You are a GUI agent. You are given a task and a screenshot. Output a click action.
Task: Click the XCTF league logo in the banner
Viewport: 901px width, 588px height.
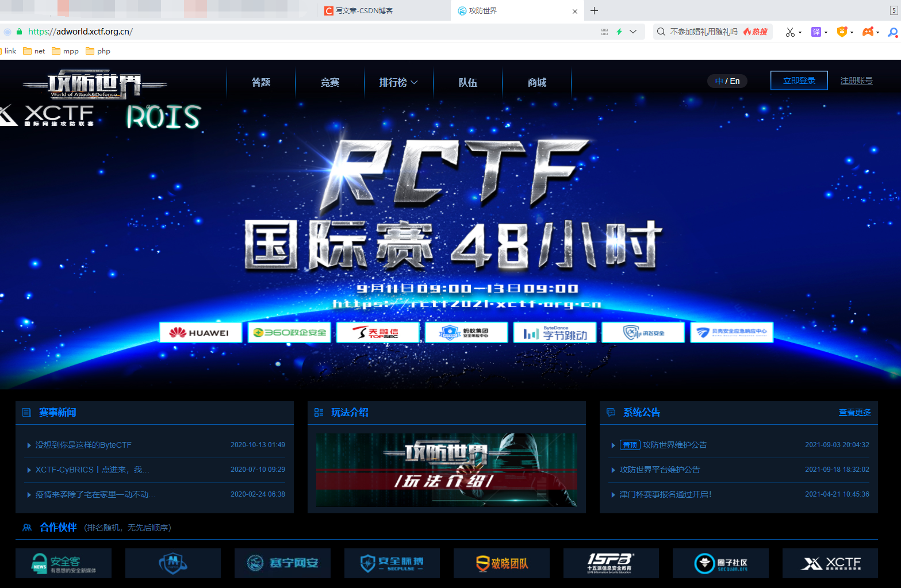click(47, 115)
